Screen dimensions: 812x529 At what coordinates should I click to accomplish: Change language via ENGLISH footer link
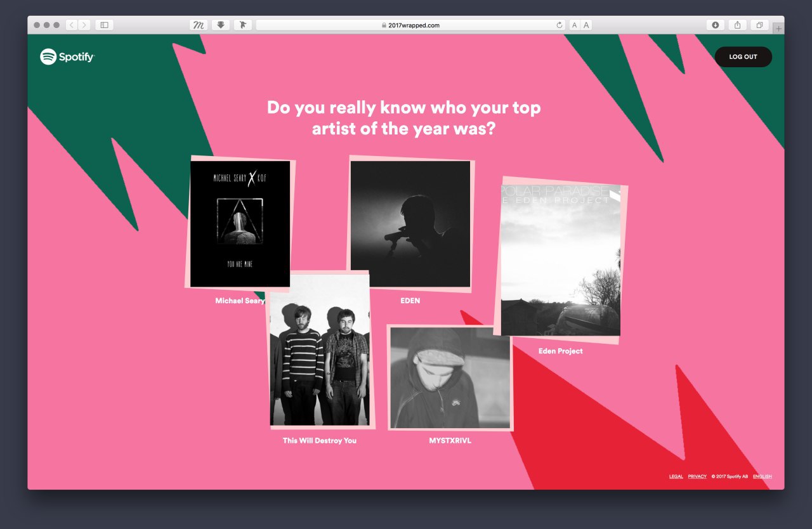tap(763, 476)
